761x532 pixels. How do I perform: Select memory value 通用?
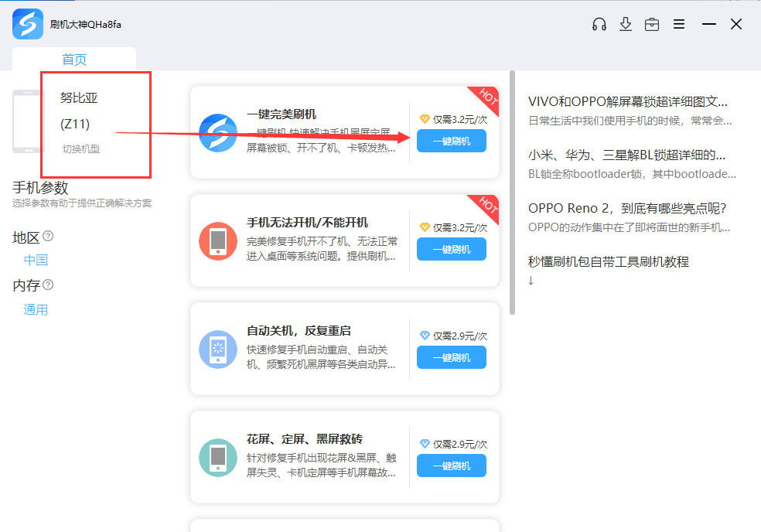(36, 309)
